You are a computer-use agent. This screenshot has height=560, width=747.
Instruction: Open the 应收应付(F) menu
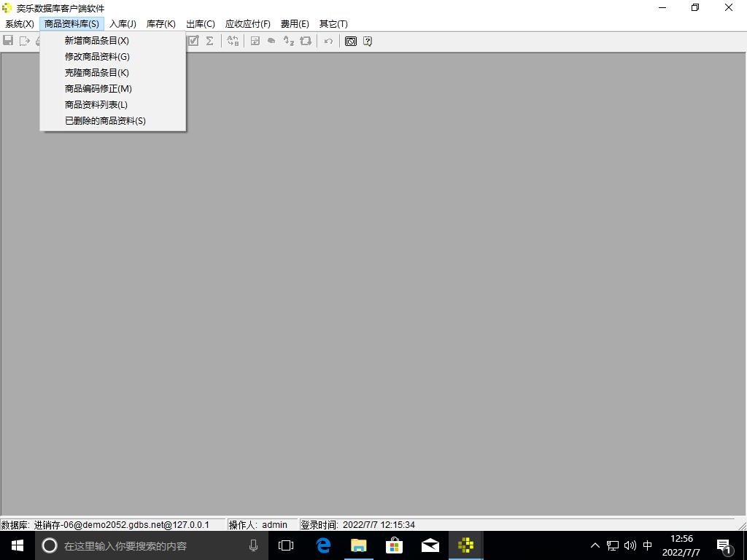tap(247, 24)
